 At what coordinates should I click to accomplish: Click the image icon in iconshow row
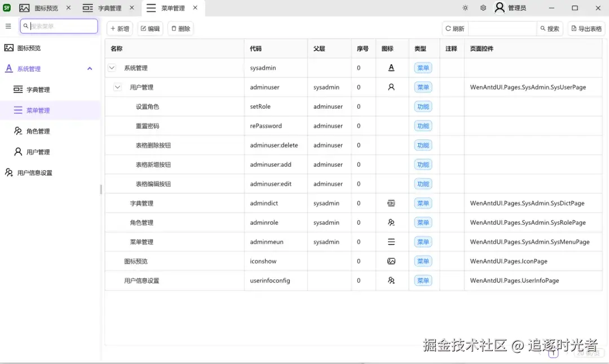(x=391, y=261)
